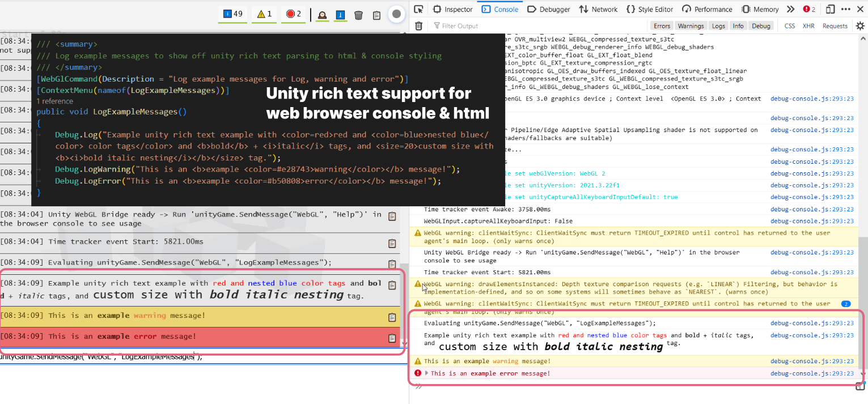The image size is (868, 404).
Task: Toggle the timestamp clock icon
Action: click(322, 15)
